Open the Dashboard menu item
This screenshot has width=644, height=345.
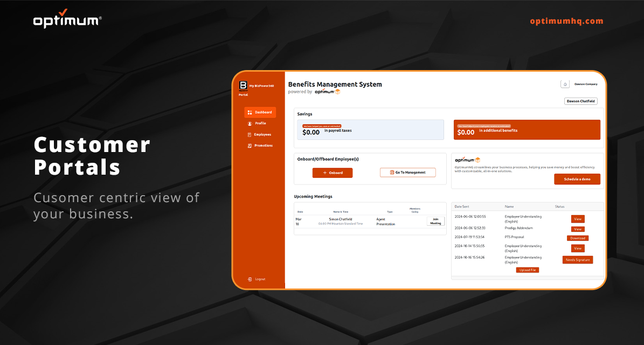[x=260, y=112]
